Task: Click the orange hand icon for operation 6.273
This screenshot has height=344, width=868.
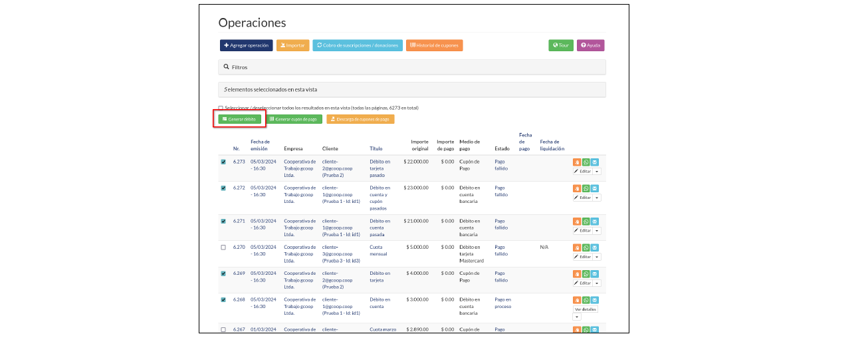Action: pos(577,162)
